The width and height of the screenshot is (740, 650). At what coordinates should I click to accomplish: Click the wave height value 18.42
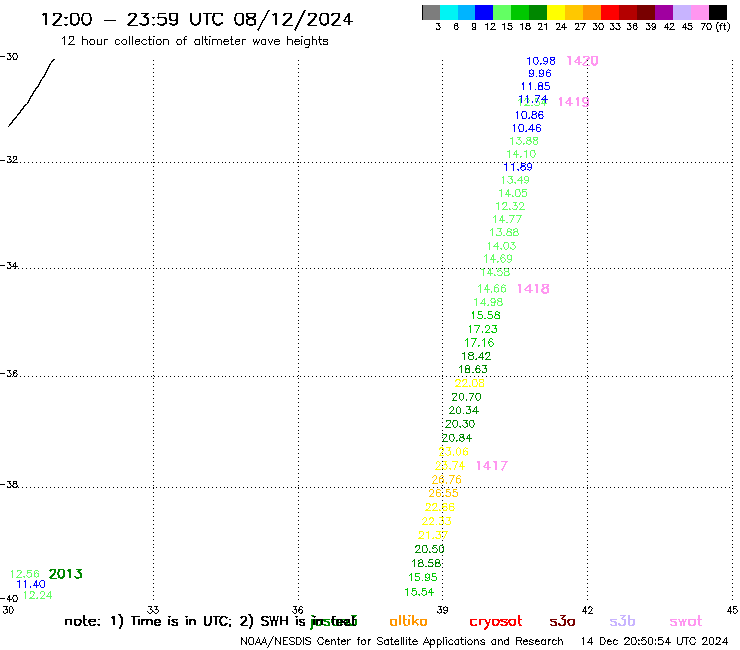tap(476, 356)
